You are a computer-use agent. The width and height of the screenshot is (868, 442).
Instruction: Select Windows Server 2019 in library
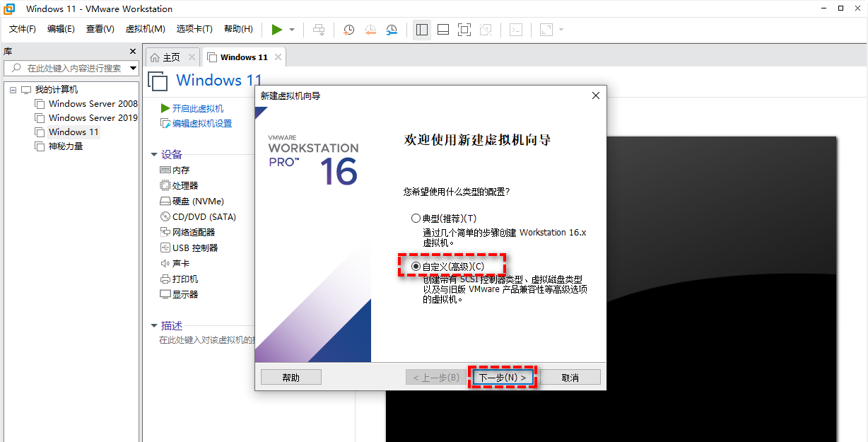click(x=93, y=118)
